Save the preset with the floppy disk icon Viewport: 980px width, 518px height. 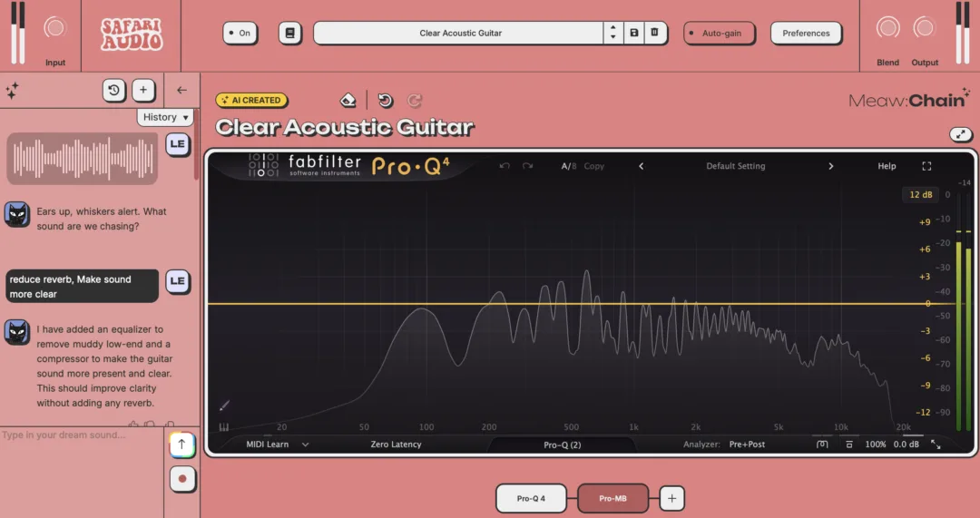[633, 33]
